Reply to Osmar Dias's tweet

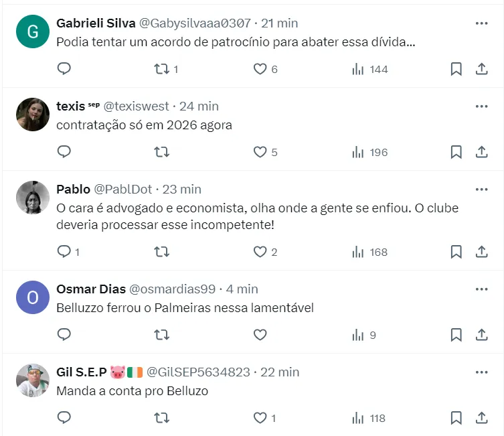click(64, 335)
